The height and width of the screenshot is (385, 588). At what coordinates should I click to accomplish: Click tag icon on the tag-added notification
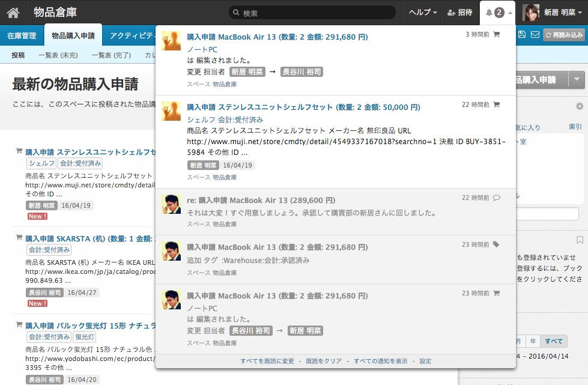(x=496, y=244)
